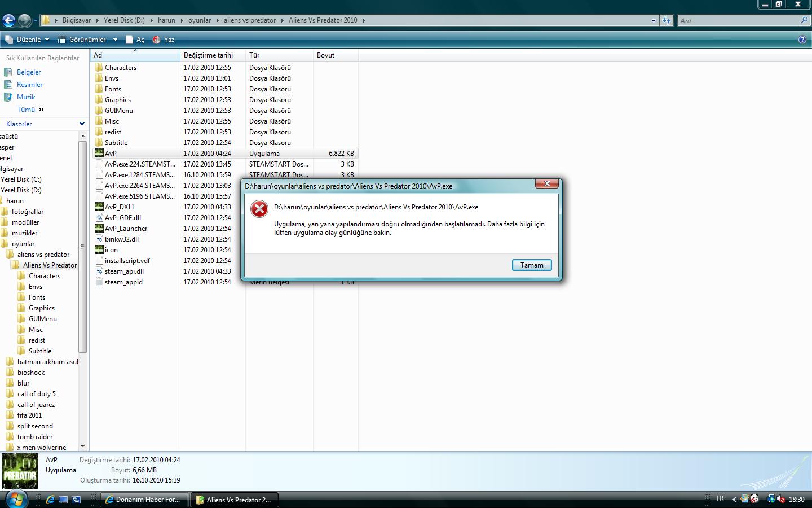Screen dimensions: 812x508
Task: Click the Show Desktop quick launch icon
Action: click(63, 500)
